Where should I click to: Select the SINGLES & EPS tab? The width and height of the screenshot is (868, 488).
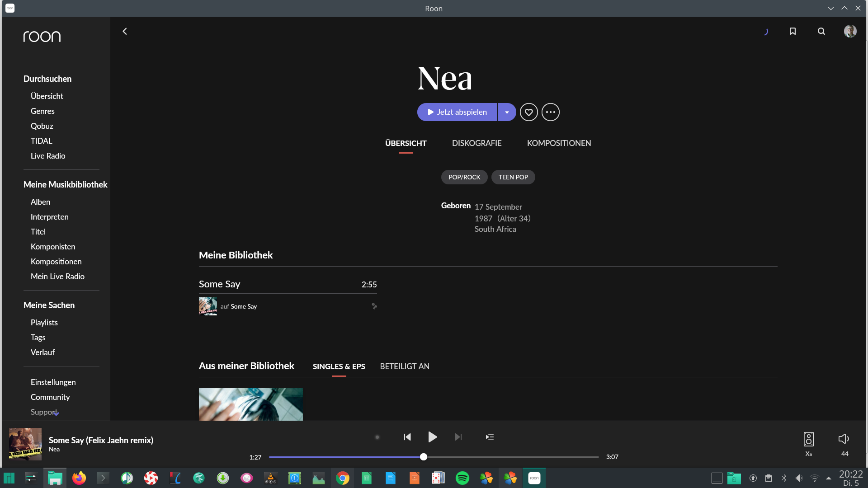click(x=339, y=366)
